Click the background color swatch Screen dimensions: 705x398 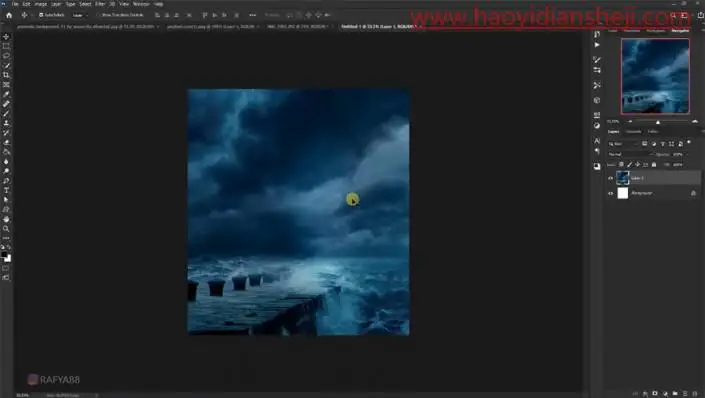pyautogui.click(x=8, y=259)
